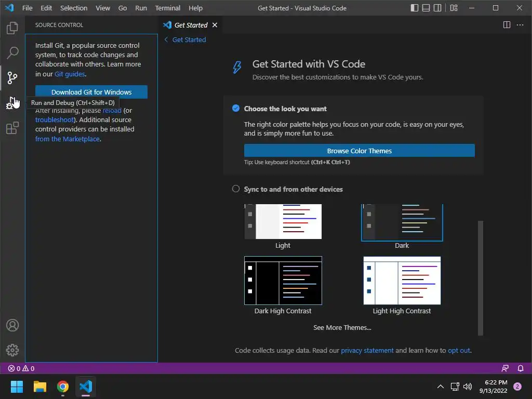Open the volume control in system tray
The height and width of the screenshot is (399, 532).
coord(468,387)
